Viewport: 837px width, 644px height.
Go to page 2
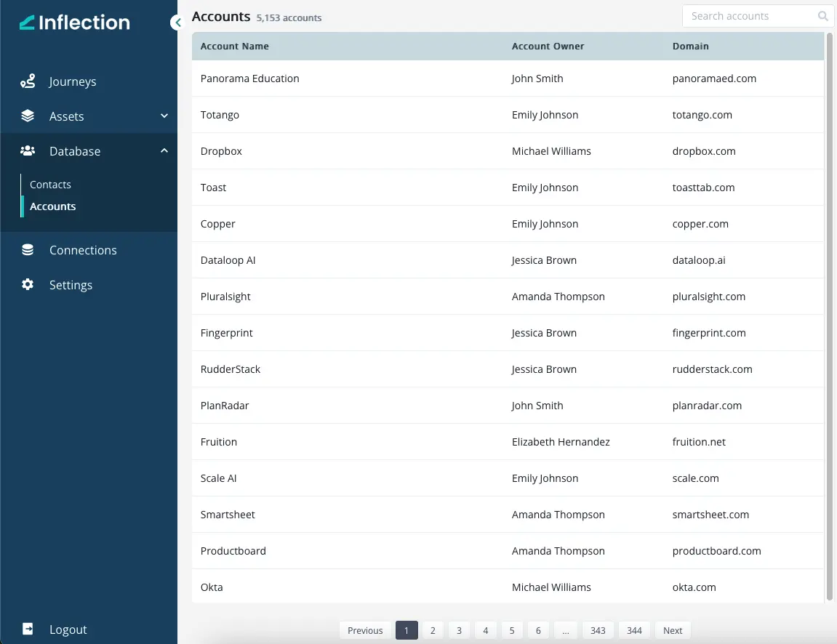(433, 631)
